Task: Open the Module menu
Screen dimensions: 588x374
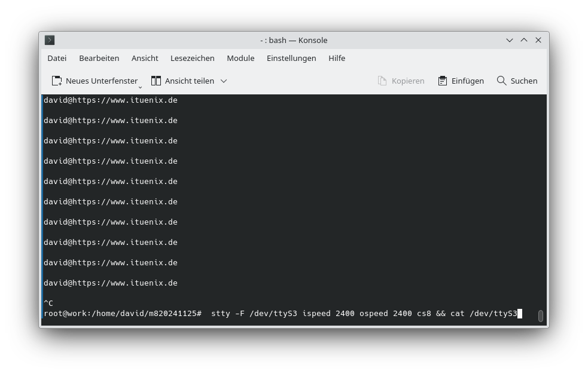Action: click(240, 58)
